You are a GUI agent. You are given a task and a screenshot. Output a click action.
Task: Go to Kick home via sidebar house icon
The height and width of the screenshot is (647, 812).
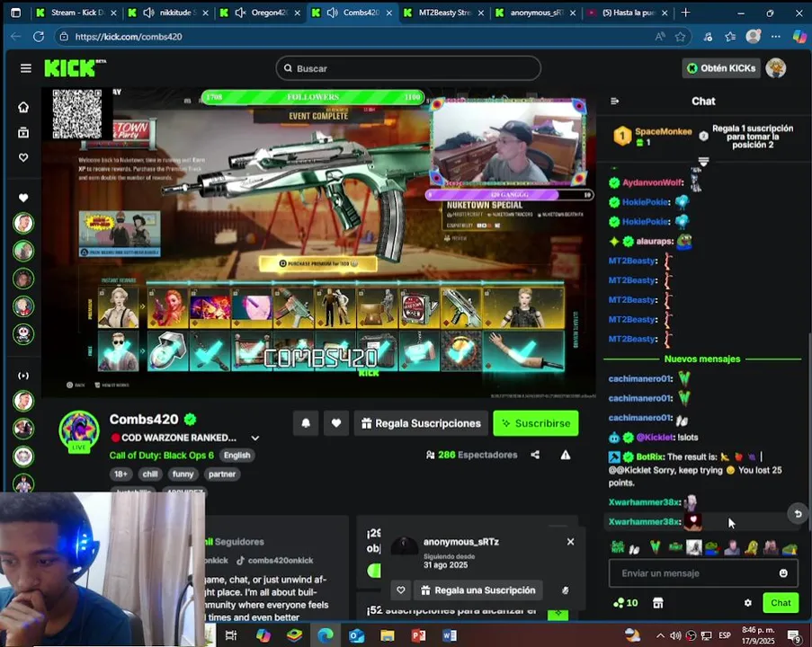pos(23,107)
